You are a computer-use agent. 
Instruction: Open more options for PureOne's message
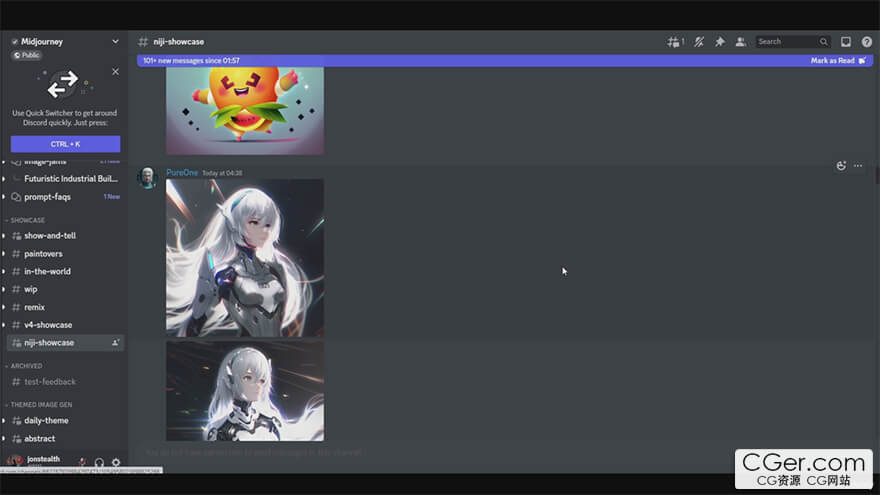(858, 166)
